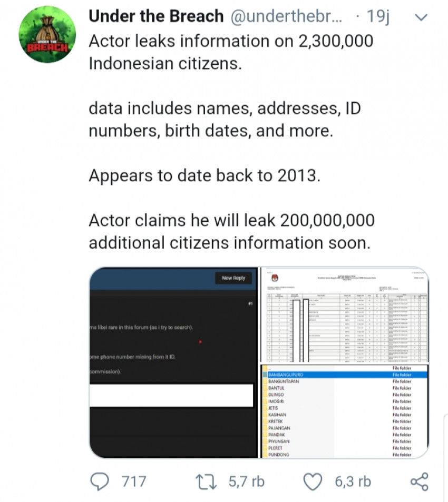The height and width of the screenshot is (502, 448).
Task: View the 5,7 rb retweet count
Action: pos(247,481)
